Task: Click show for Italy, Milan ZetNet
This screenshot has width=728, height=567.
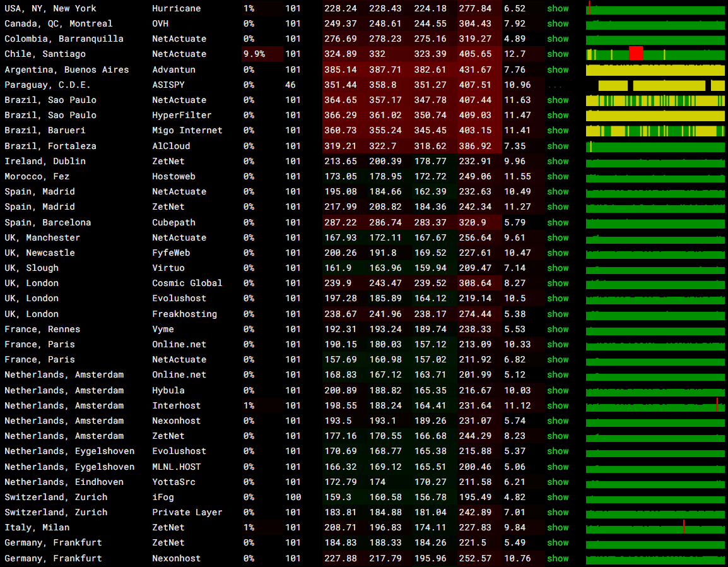Action: click(x=558, y=527)
